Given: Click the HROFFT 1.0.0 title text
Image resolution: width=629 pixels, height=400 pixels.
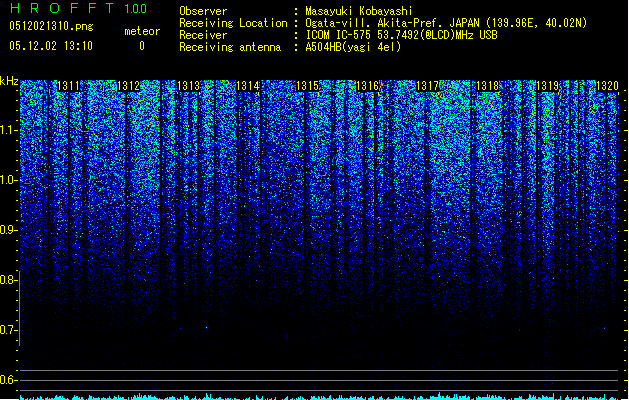Looking at the screenshot, I should tap(79, 8).
